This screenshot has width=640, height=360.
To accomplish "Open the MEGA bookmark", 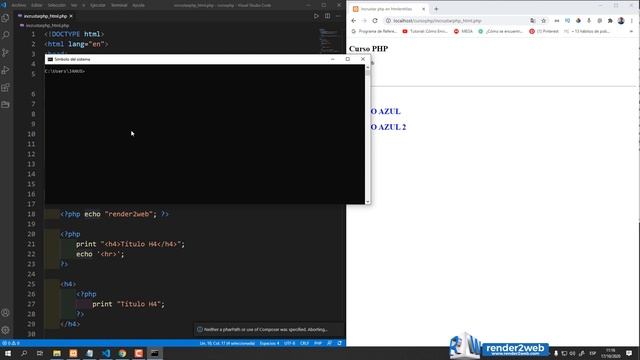I will point(463,31).
